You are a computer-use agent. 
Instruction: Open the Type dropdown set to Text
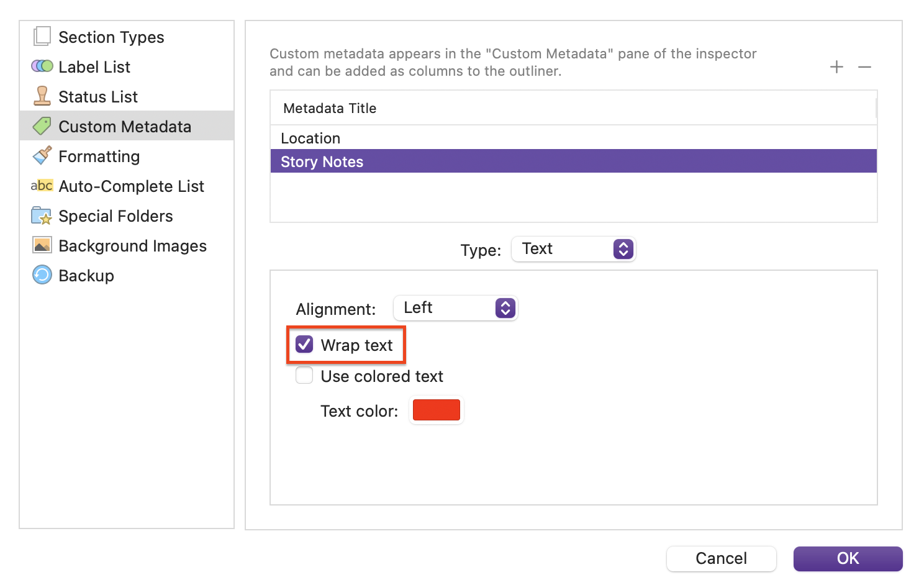tap(573, 249)
